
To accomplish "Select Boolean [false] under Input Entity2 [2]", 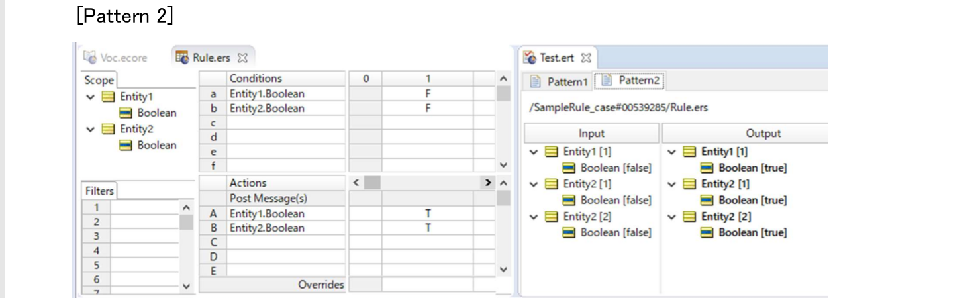I will [x=616, y=232].
